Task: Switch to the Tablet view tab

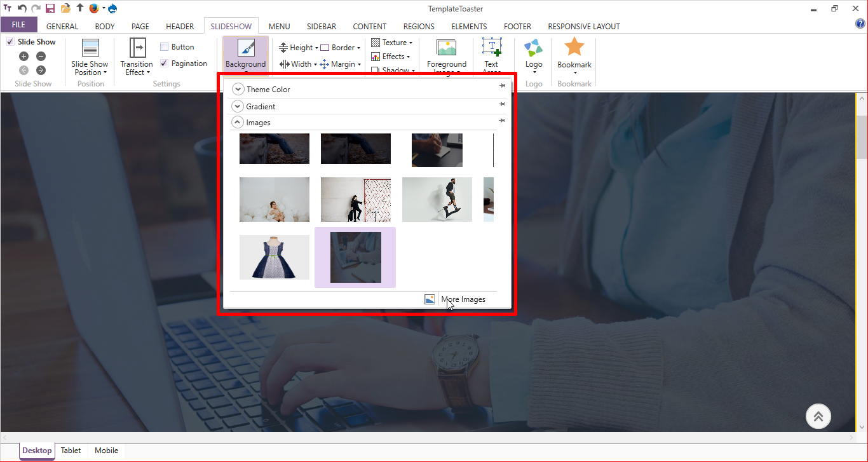Action: (71, 451)
